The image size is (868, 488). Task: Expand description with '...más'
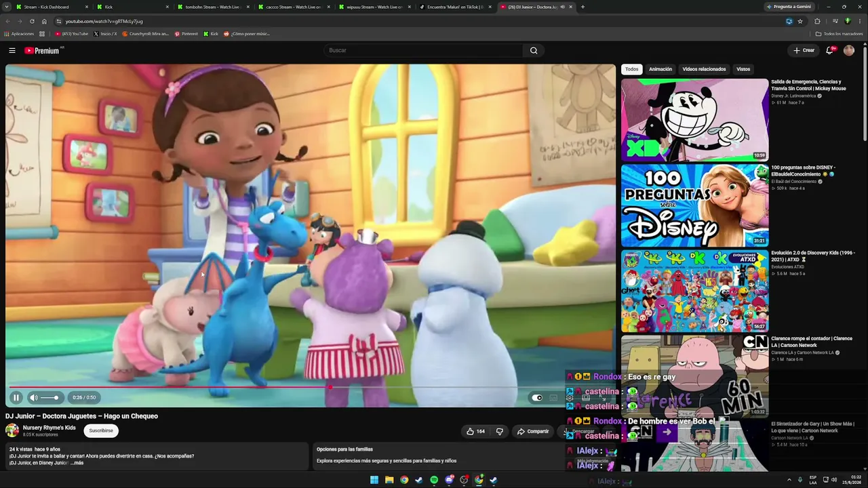[77, 463]
